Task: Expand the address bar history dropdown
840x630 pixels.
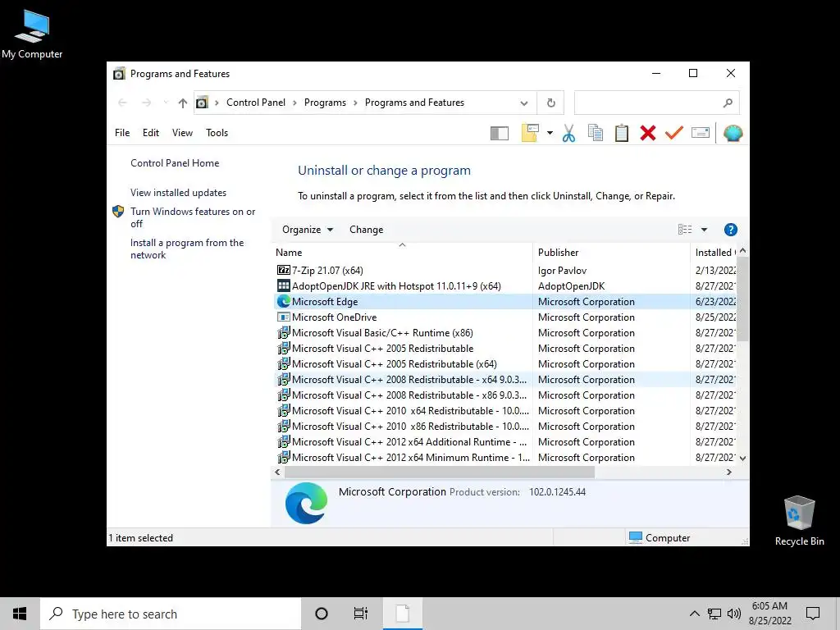Action: 524,103
